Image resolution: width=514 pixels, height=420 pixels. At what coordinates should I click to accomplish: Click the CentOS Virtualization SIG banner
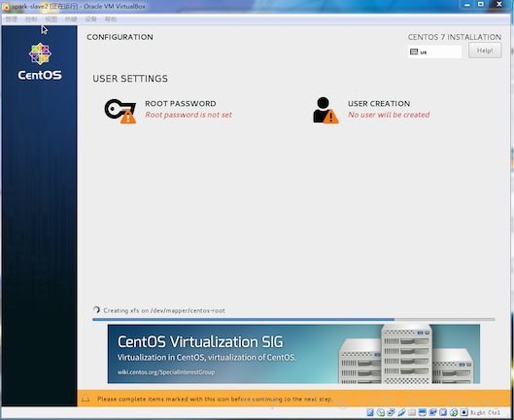click(293, 354)
